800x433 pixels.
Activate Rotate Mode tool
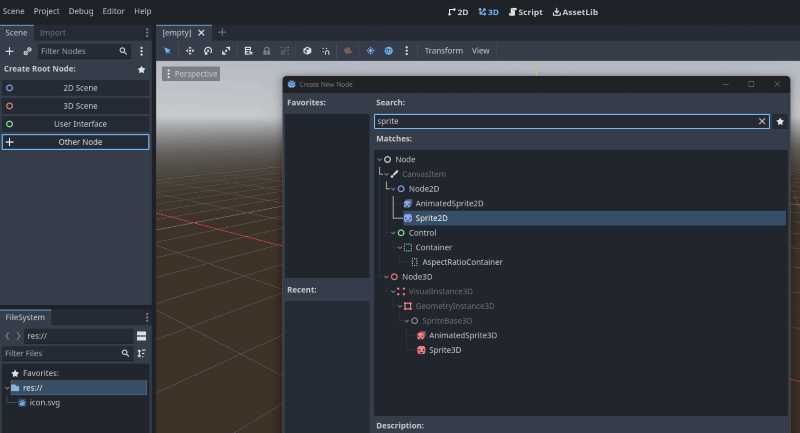point(208,51)
